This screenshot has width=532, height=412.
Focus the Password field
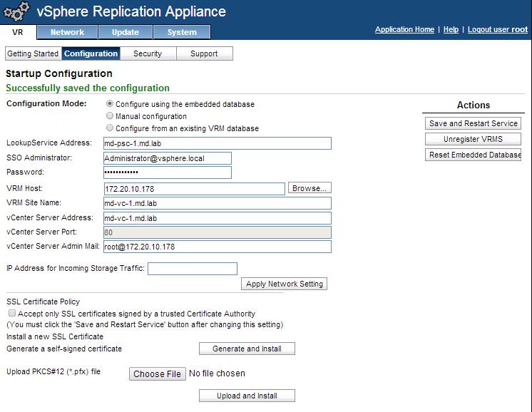(168, 172)
